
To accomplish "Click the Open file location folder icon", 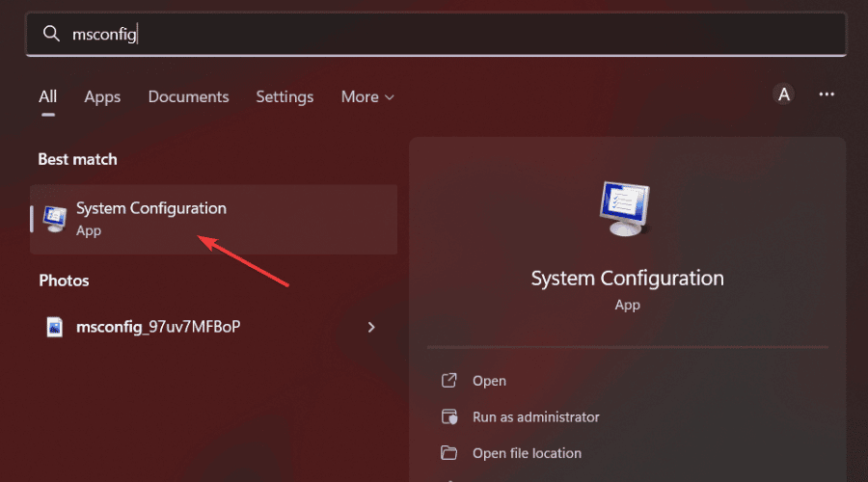I will coord(448,453).
